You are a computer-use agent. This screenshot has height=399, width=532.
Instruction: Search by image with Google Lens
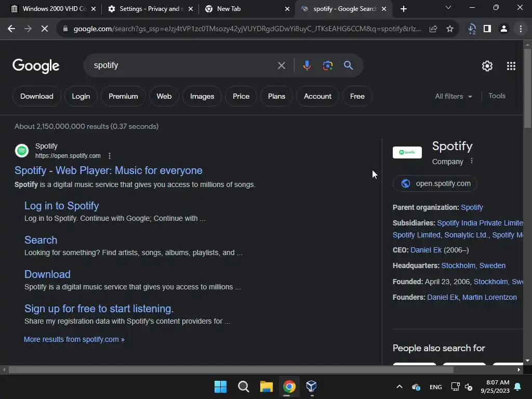tap(327, 65)
